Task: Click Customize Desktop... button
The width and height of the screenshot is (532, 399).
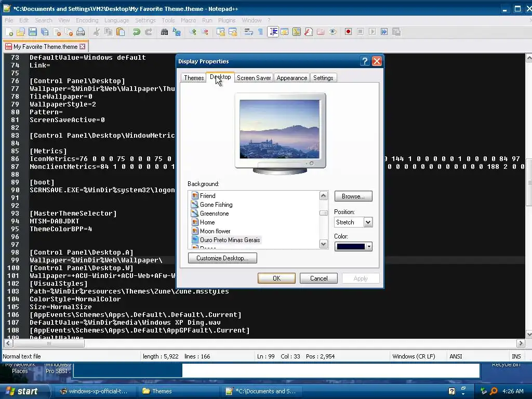Action: coord(222,258)
